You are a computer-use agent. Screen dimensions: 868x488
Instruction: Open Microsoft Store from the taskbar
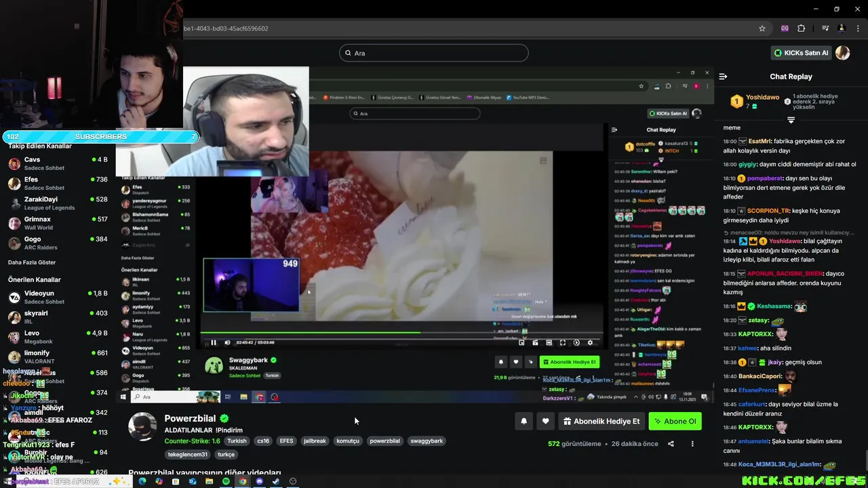(176, 481)
